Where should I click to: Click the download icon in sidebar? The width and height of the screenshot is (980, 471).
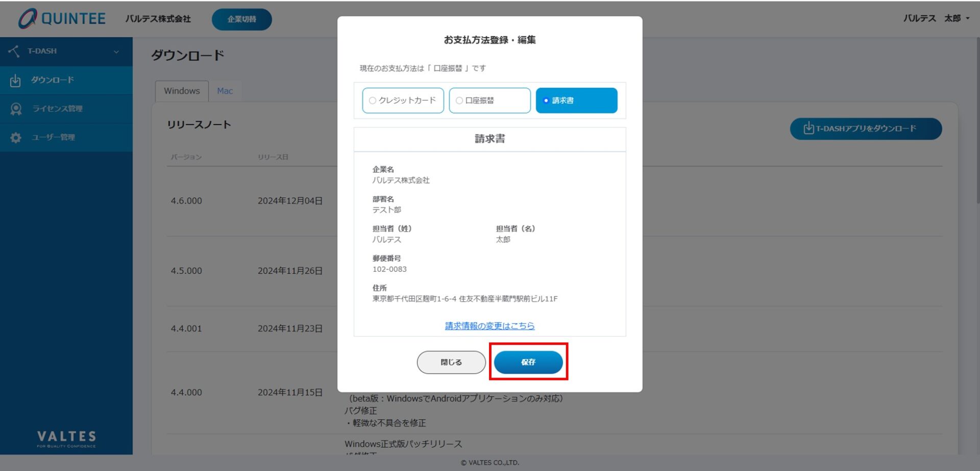[15, 80]
